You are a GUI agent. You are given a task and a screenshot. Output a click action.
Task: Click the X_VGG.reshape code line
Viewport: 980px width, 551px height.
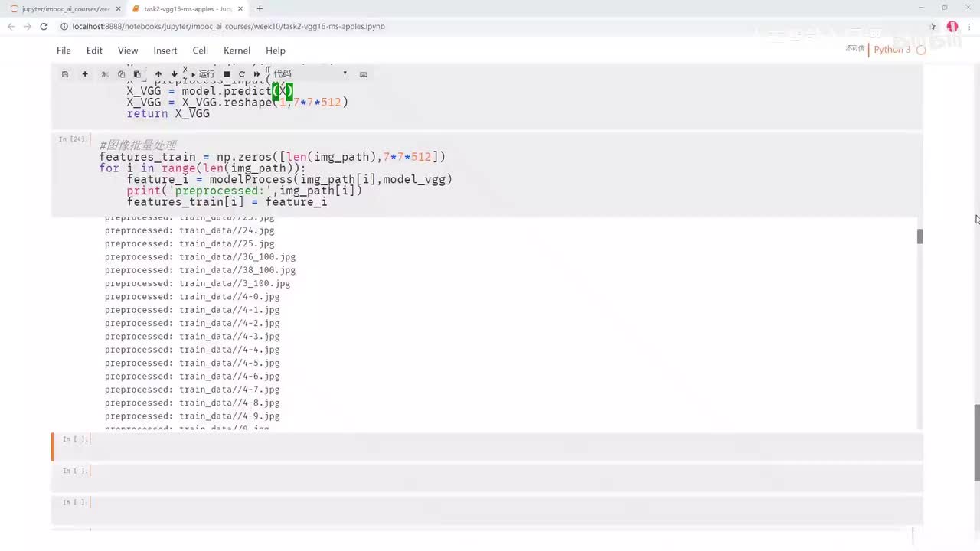(x=237, y=102)
